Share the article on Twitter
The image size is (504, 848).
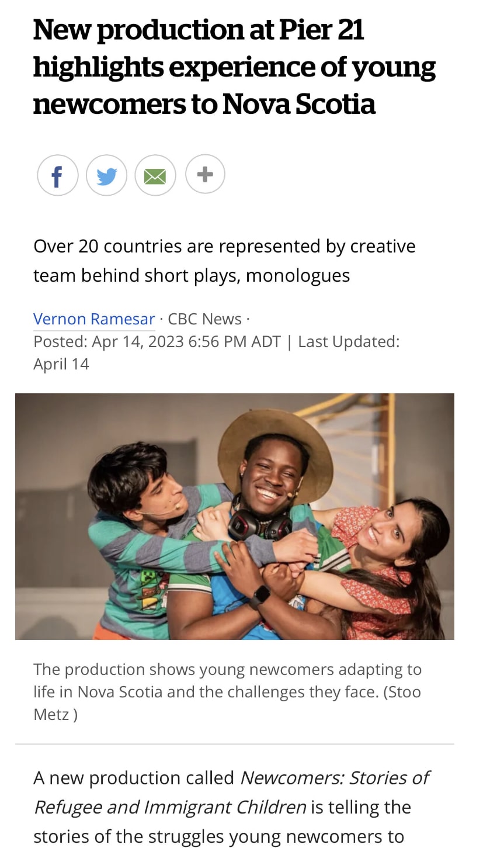point(106,175)
